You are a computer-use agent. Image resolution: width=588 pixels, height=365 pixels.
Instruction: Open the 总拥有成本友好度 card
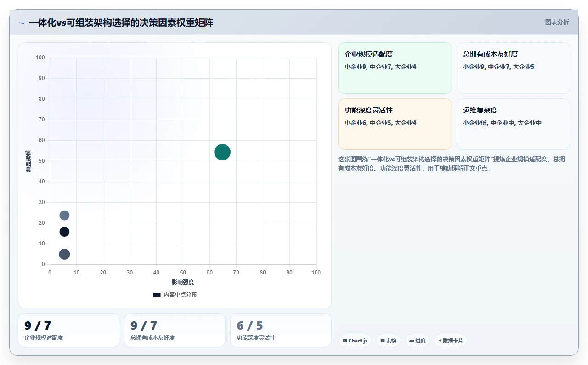tap(513, 68)
